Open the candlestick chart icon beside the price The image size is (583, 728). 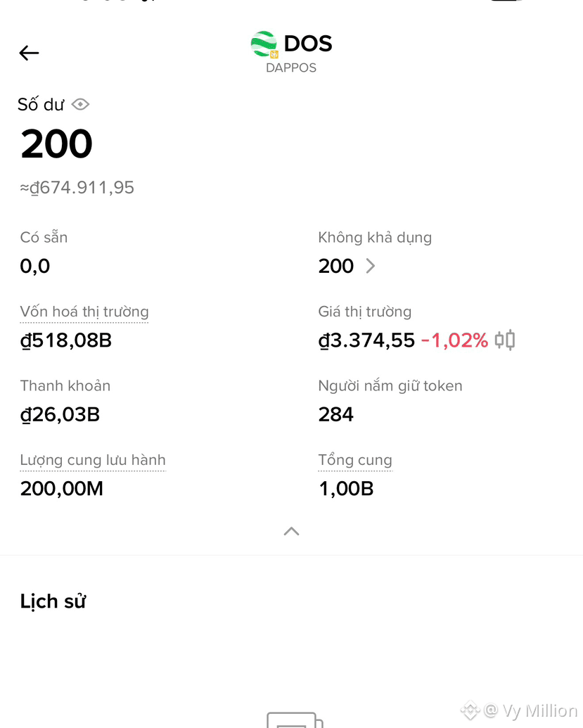coord(504,340)
